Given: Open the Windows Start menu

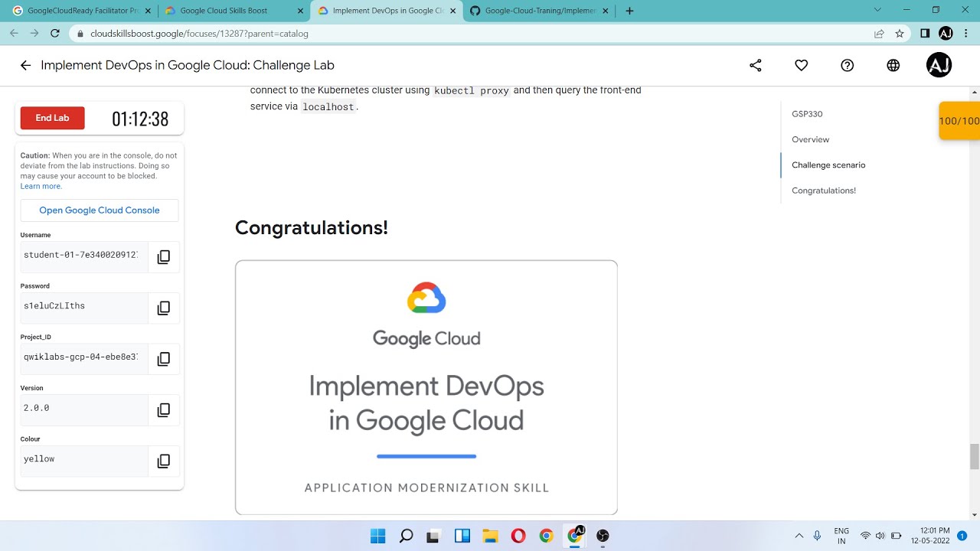Looking at the screenshot, I should 378,536.
